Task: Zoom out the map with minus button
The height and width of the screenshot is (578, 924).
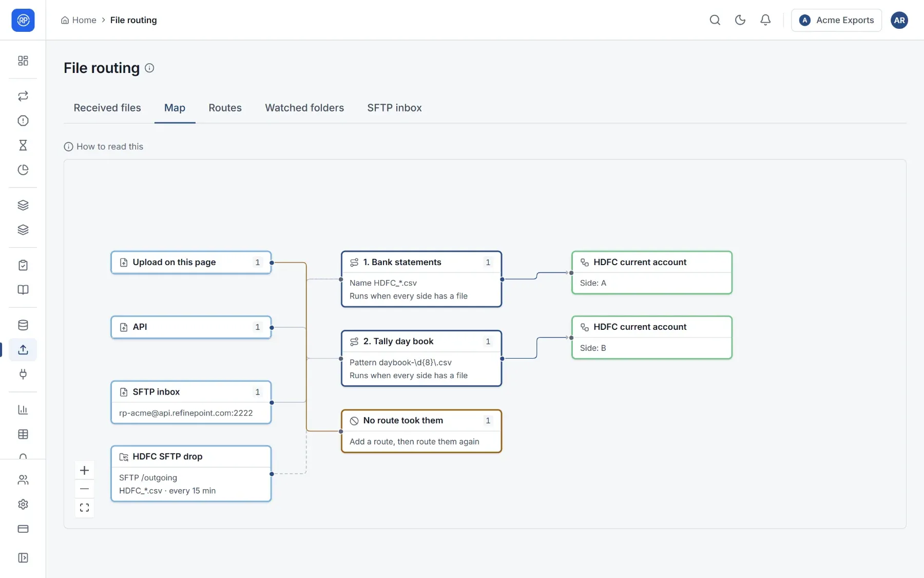Action: (x=85, y=489)
